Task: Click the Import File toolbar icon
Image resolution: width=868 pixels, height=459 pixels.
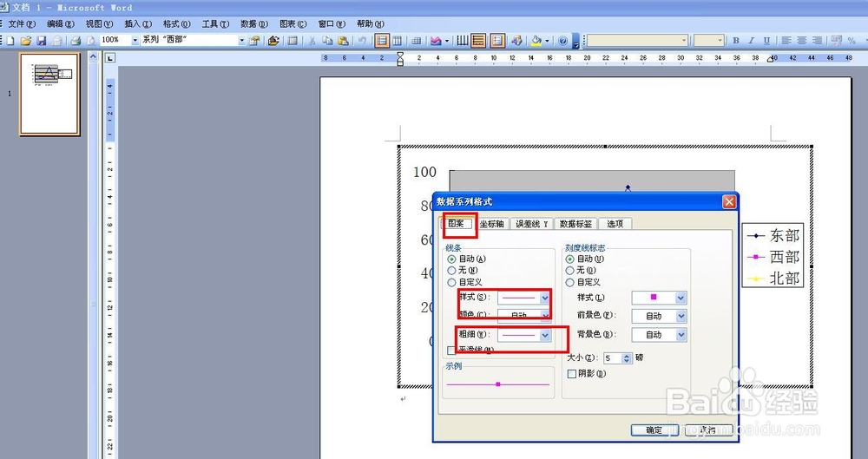Action: [273, 41]
